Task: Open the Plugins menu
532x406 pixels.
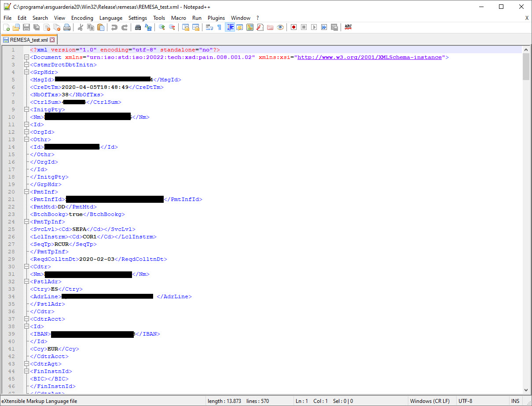Action: tap(216, 18)
